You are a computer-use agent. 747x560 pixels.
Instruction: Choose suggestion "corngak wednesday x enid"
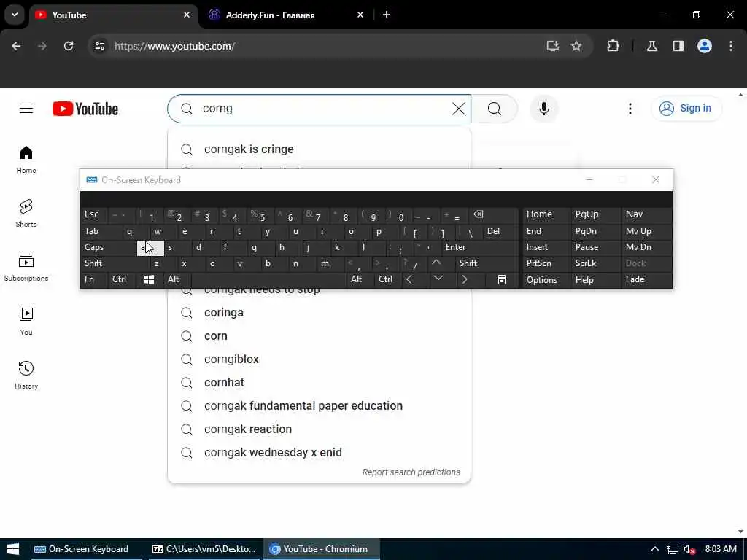319,453
